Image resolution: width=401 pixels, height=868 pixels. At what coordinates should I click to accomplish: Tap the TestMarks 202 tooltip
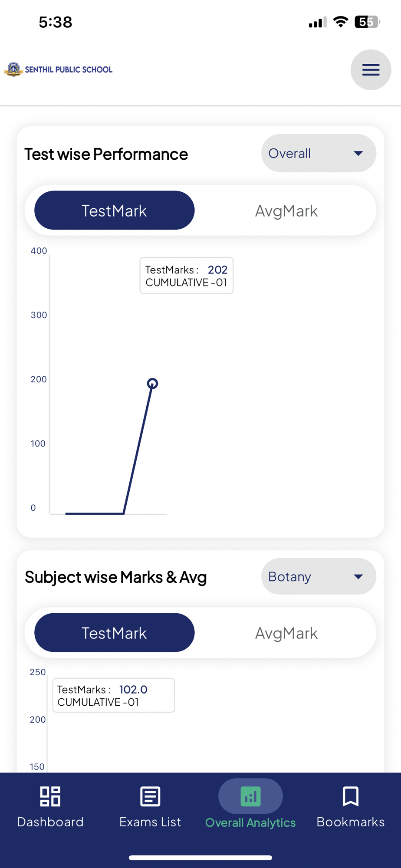[186, 276]
